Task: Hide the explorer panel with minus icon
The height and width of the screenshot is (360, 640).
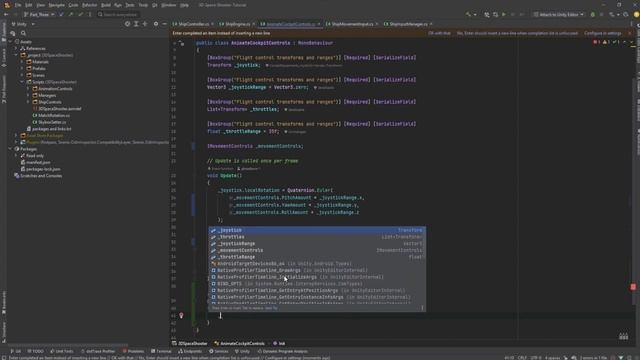Action: (x=164, y=24)
